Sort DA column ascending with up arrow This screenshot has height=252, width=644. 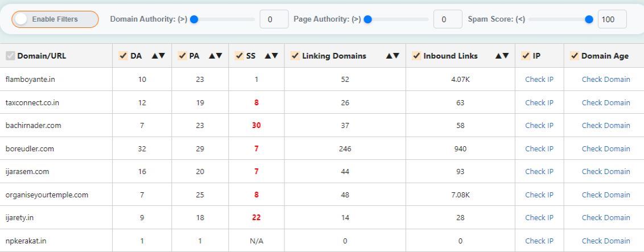click(x=155, y=56)
